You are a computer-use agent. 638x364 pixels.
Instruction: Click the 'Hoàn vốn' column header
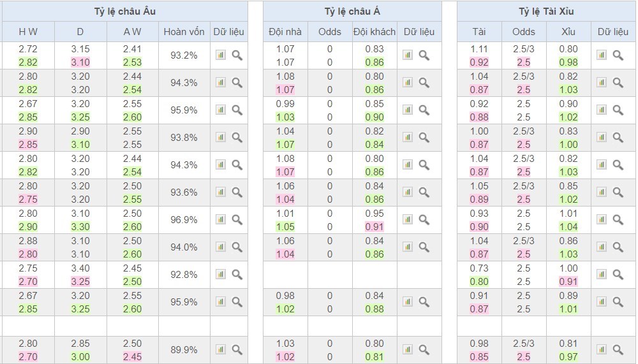click(x=184, y=32)
